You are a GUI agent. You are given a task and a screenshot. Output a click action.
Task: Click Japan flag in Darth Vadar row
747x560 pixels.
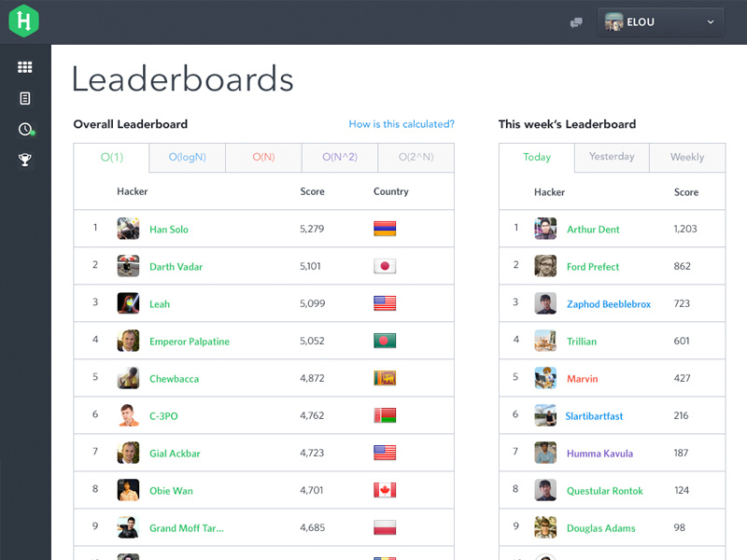pos(385,266)
